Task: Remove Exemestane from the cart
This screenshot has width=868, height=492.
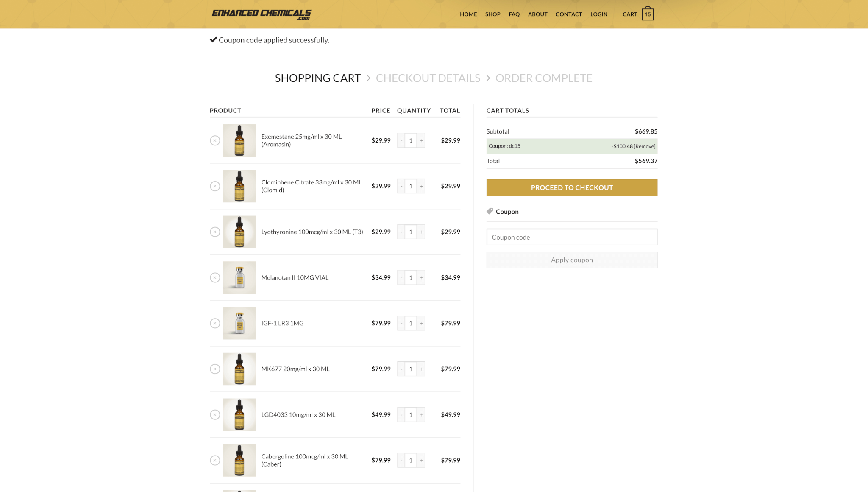Action: click(x=215, y=140)
